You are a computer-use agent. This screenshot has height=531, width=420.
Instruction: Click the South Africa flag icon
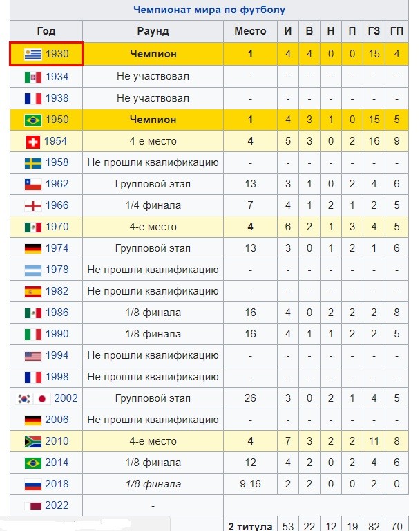(32, 441)
